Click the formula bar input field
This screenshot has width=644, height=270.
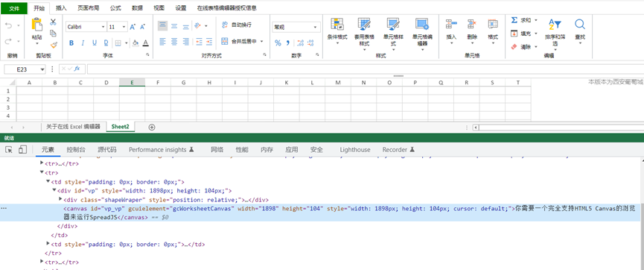click(365, 69)
